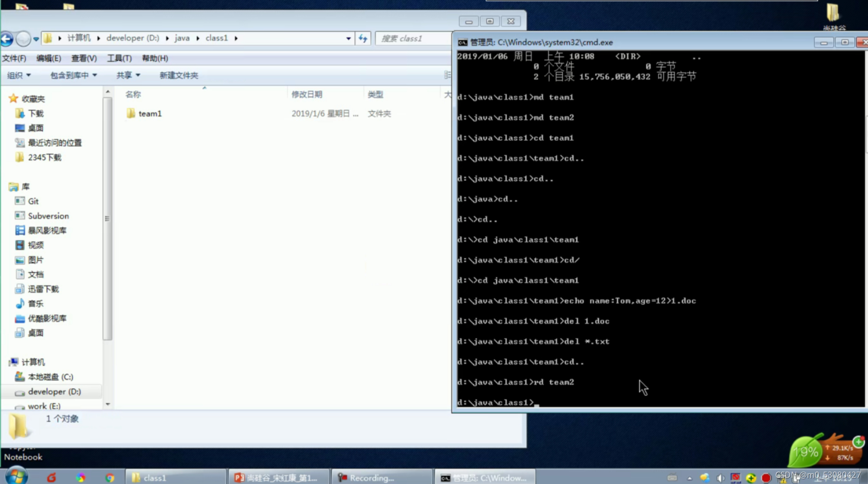868x484 pixels.
Task: Open the 工具(T) menu
Action: pyautogui.click(x=119, y=58)
